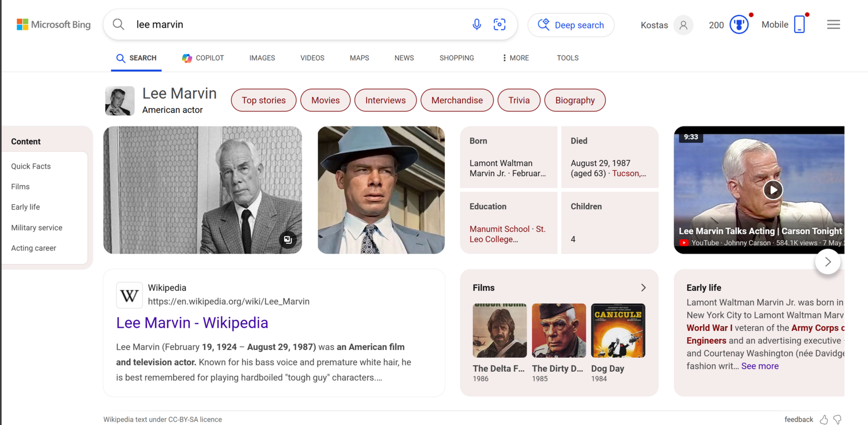Click the microphone voice search icon

(476, 24)
